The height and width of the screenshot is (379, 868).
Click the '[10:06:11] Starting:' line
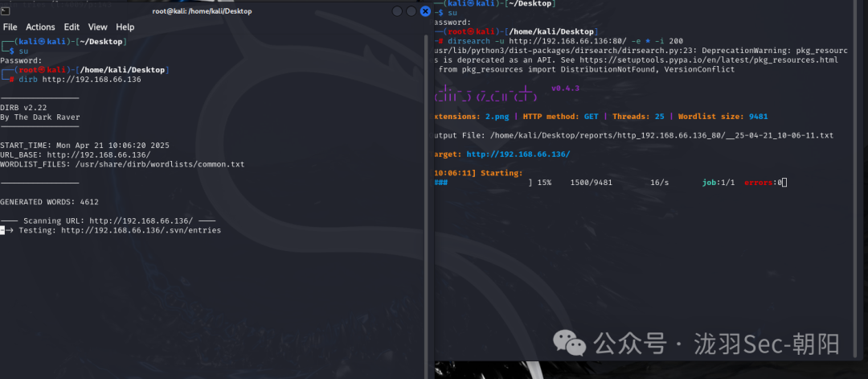479,173
